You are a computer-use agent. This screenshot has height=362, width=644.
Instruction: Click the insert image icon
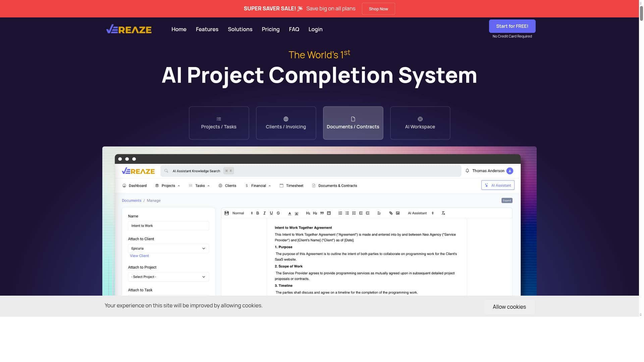point(398,213)
